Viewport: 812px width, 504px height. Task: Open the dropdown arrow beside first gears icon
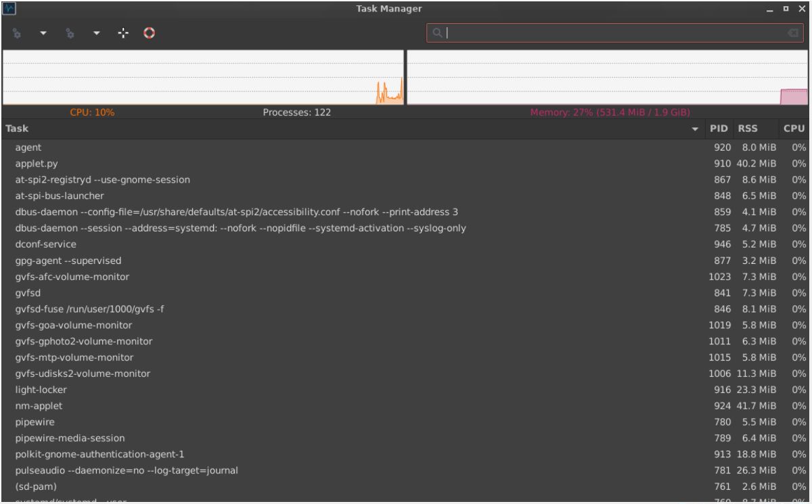click(42, 32)
